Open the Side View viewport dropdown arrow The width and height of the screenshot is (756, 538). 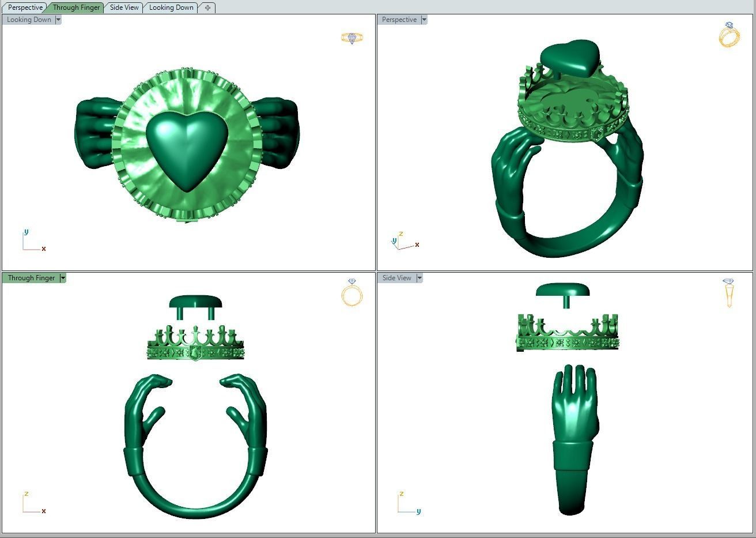[419, 278]
